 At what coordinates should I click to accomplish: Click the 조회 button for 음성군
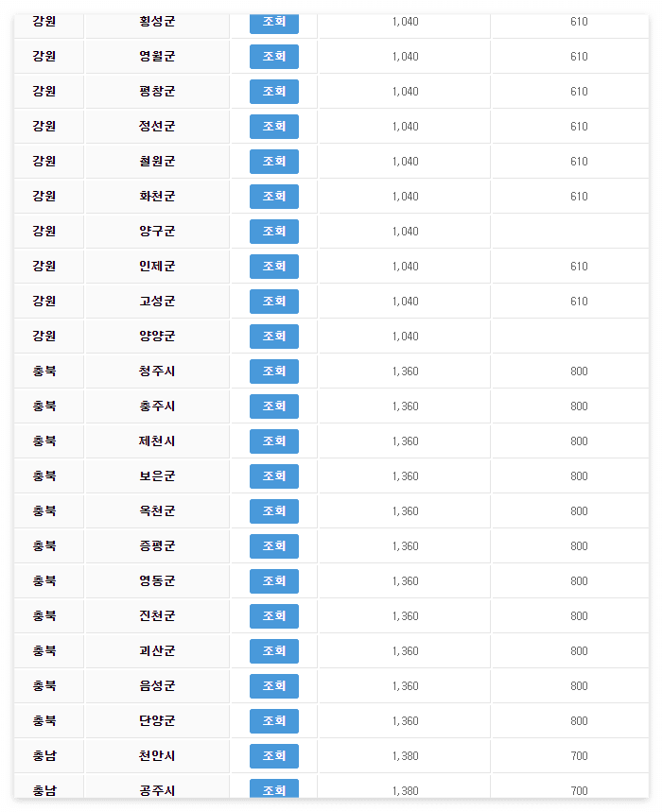click(x=273, y=685)
